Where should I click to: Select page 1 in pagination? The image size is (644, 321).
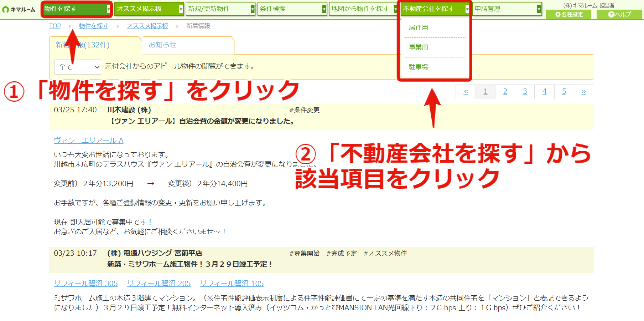(485, 92)
